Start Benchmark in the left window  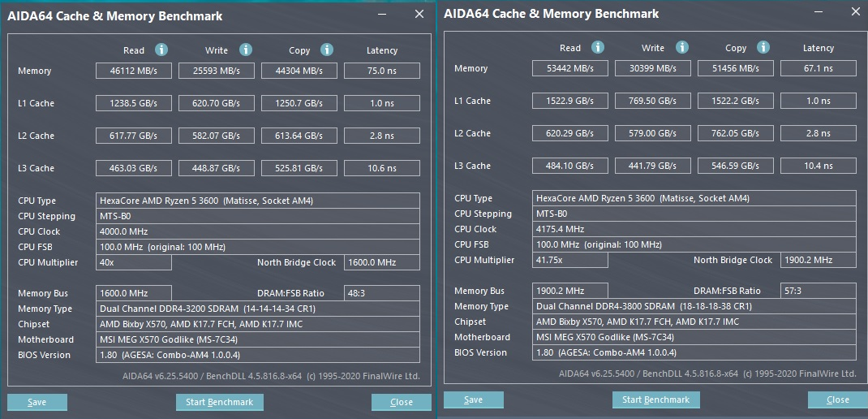click(219, 403)
